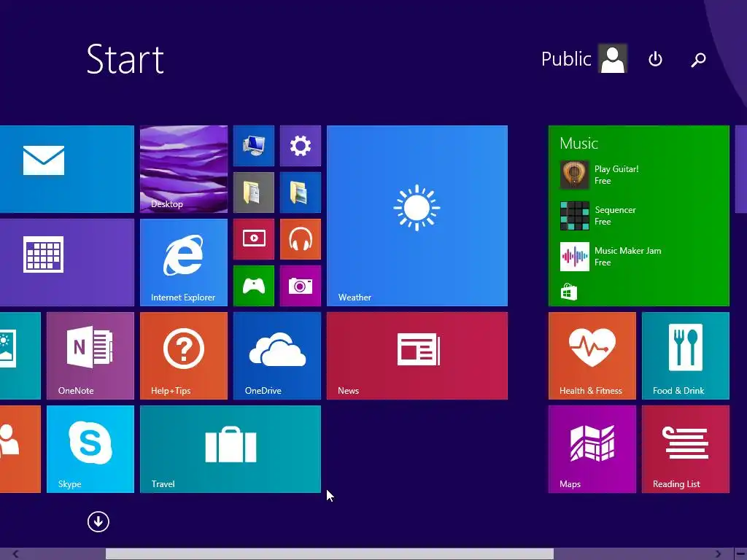Select the Play Guitar! app listing
The width and height of the screenshot is (747, 560).
600,175
